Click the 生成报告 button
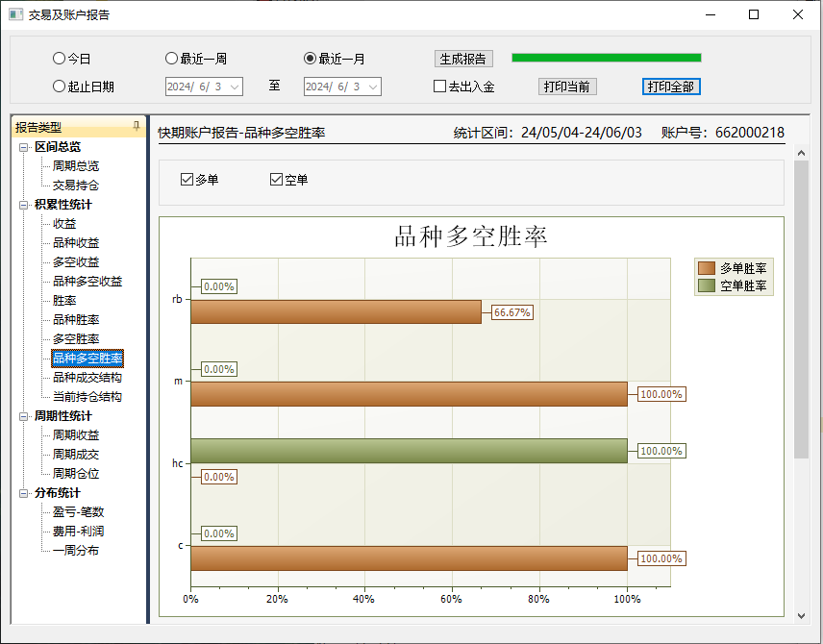This screenshot has width=823, height=644. coord(463,59)
